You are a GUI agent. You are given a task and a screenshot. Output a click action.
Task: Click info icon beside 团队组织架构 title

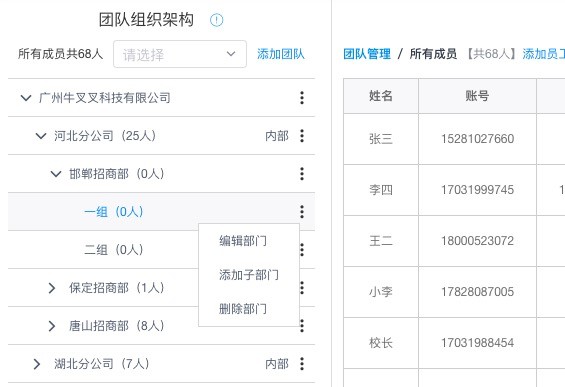[x=217, y=20]
